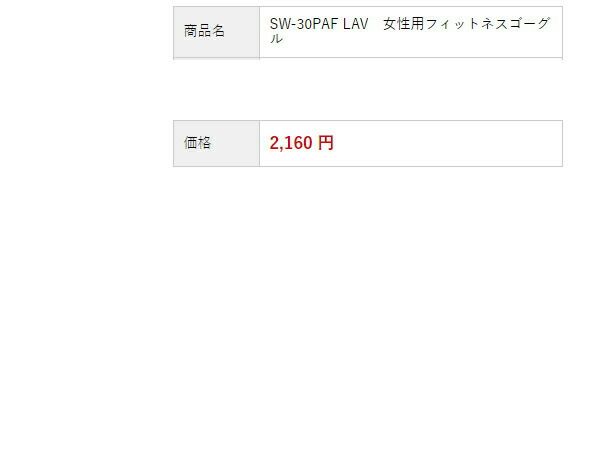Click the SW prefix of the model number
This screenshot has width=600, height=450.
coord(280,24)
